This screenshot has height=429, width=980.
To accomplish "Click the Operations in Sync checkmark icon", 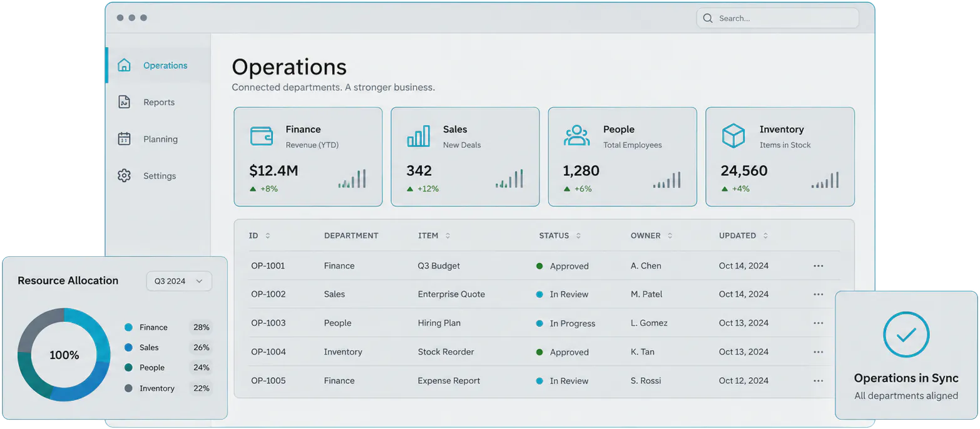I will [x=906, y=335].
